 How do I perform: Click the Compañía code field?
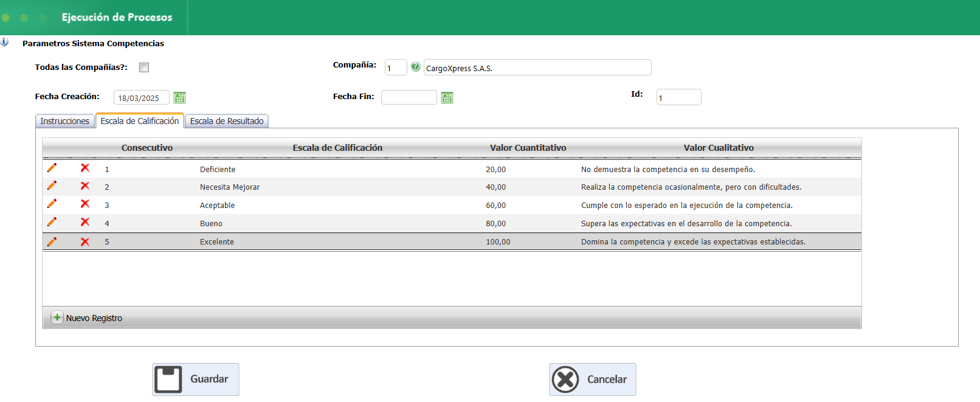click(396, 68)
